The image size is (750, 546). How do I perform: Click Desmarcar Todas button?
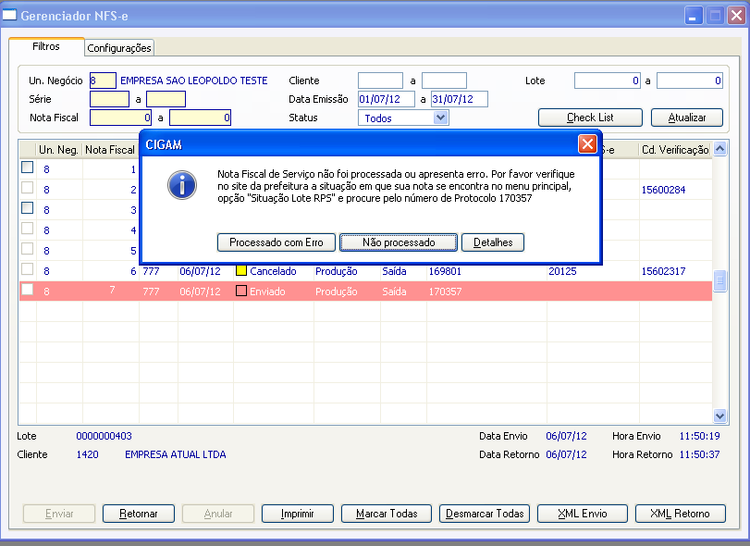tap(485, 513)
